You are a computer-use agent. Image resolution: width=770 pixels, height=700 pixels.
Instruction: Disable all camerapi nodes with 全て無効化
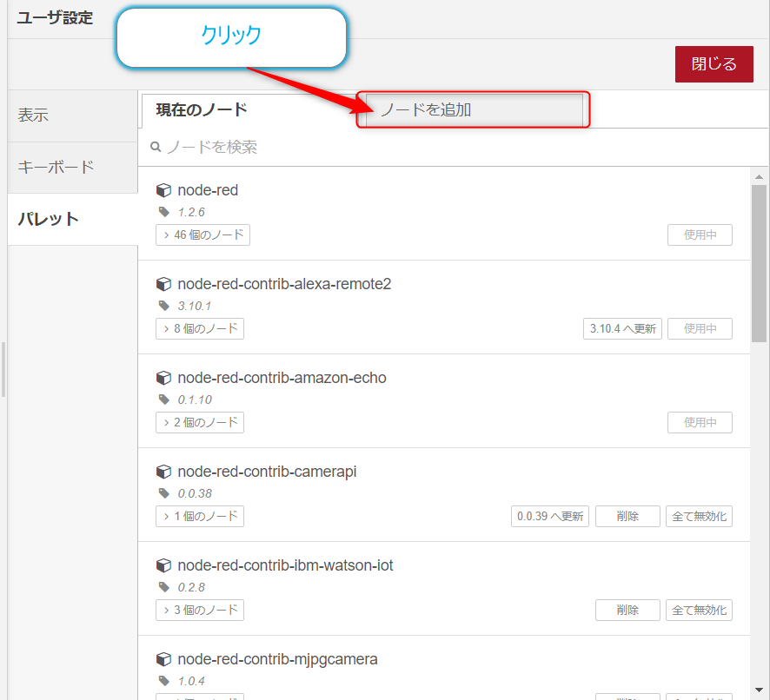click(x=700, y=516)
